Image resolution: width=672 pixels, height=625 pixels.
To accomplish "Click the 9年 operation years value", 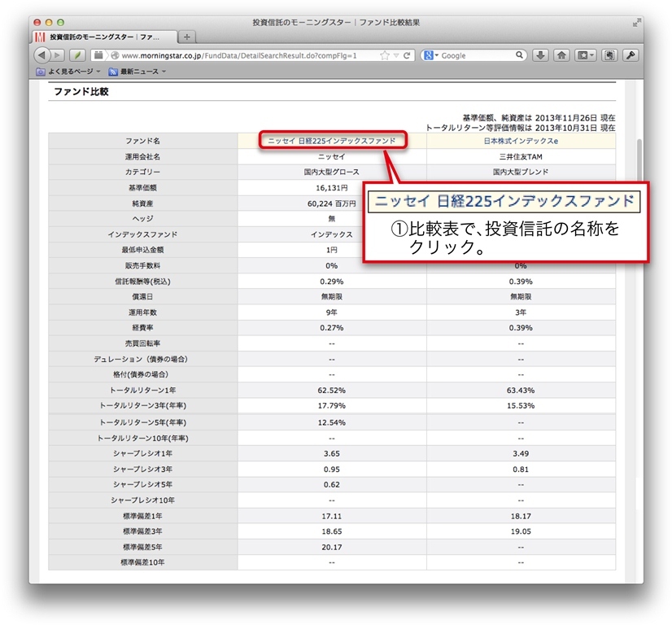I will (332, 312).
